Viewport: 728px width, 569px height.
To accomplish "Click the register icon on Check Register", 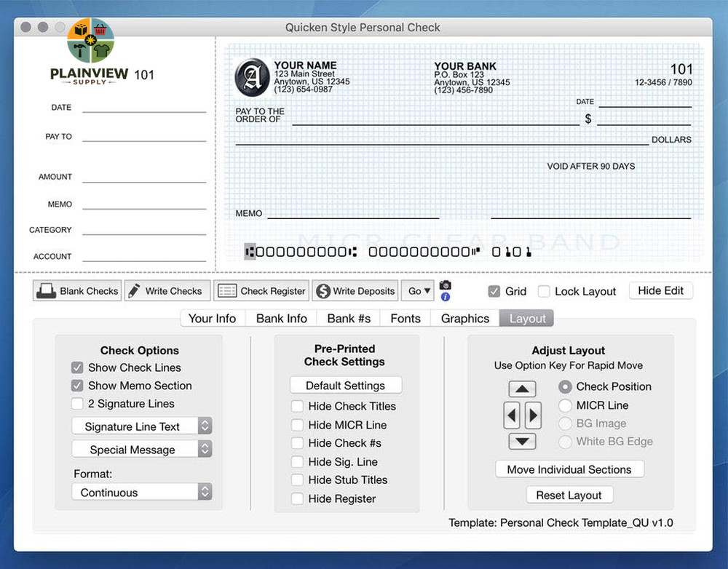I will click(x=227, y=291).
